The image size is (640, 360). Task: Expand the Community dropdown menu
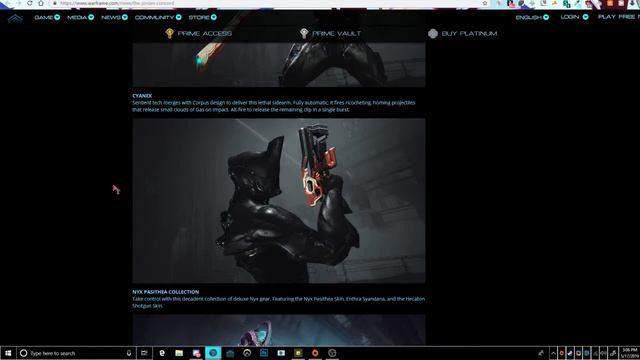(x=158, y=17)
